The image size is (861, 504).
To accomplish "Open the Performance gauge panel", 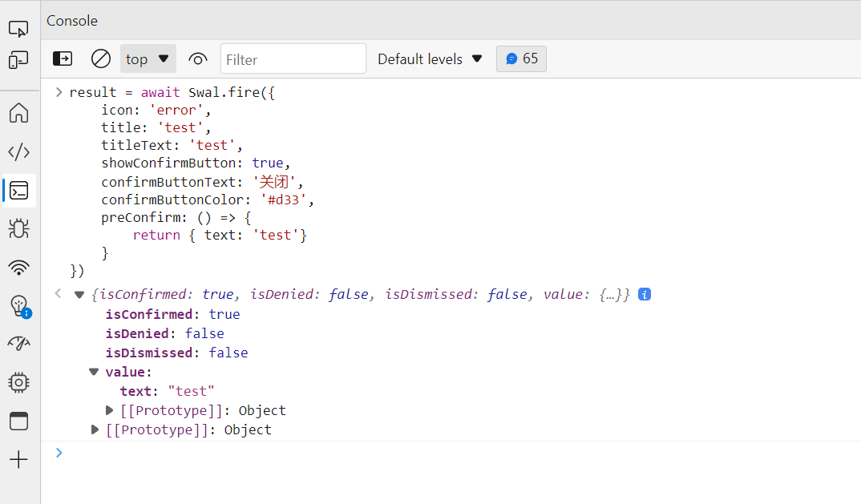I will point(19,345).
